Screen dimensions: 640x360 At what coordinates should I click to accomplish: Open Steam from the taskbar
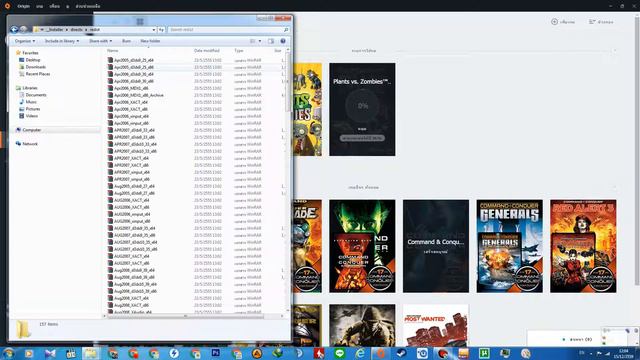(402, 353)
